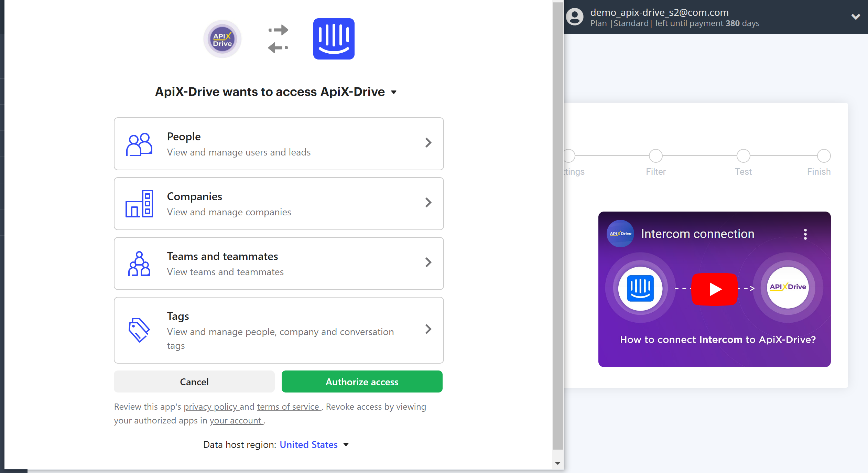This screenshot has height=473, width=868.
Task: Click the Cancel button
Action: coord(194,381)
